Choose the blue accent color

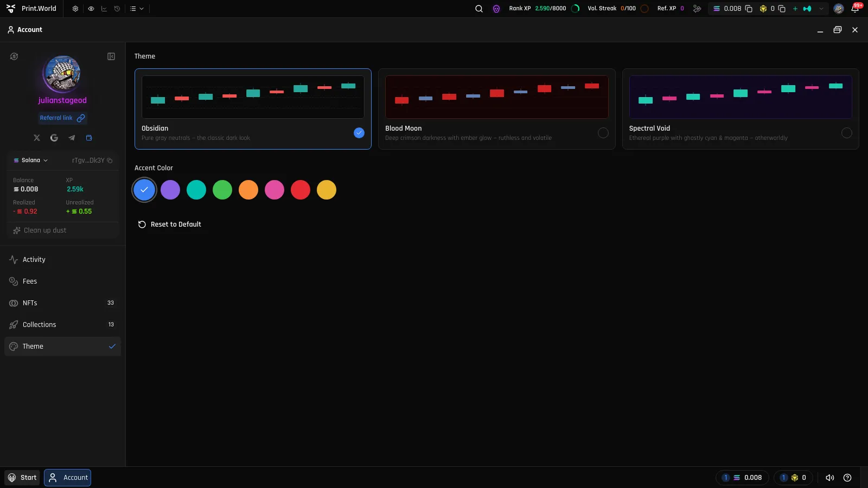(144, 190)
